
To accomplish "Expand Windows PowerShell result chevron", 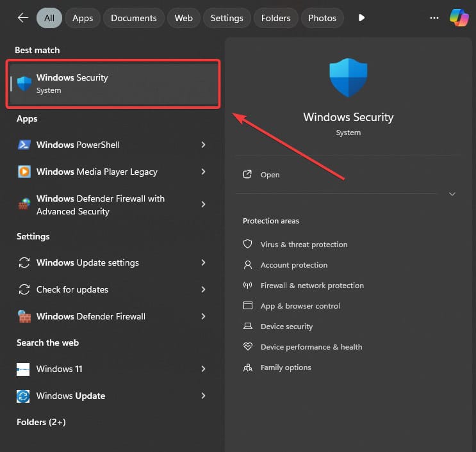I will point(203,145).
